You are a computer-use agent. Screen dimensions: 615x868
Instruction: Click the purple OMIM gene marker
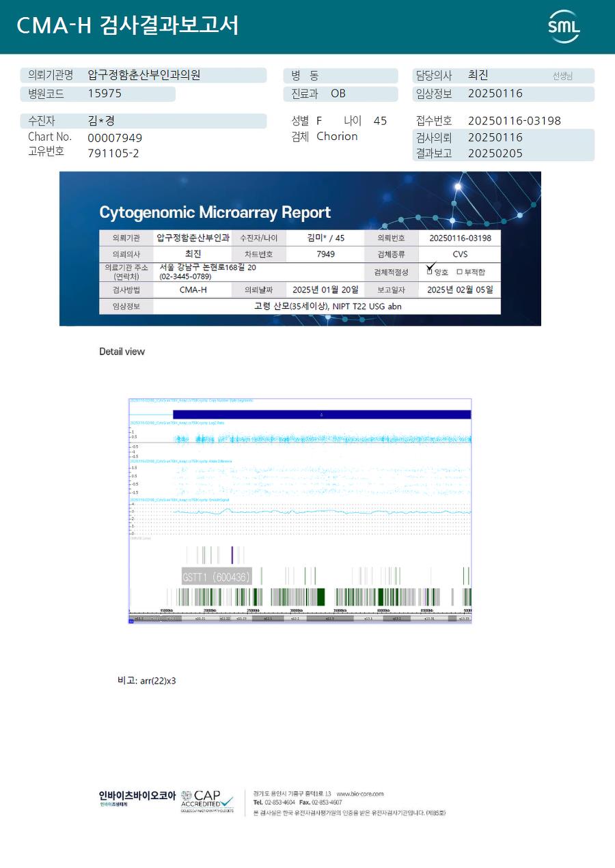(232, 555)
